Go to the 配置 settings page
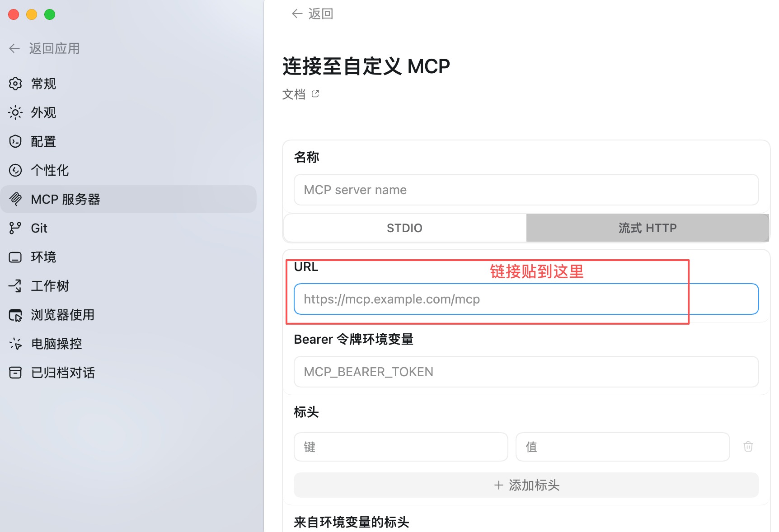Image resolution: width=779 pixels, height=532 pixels. pyautogui.click(x=128, y=141)
